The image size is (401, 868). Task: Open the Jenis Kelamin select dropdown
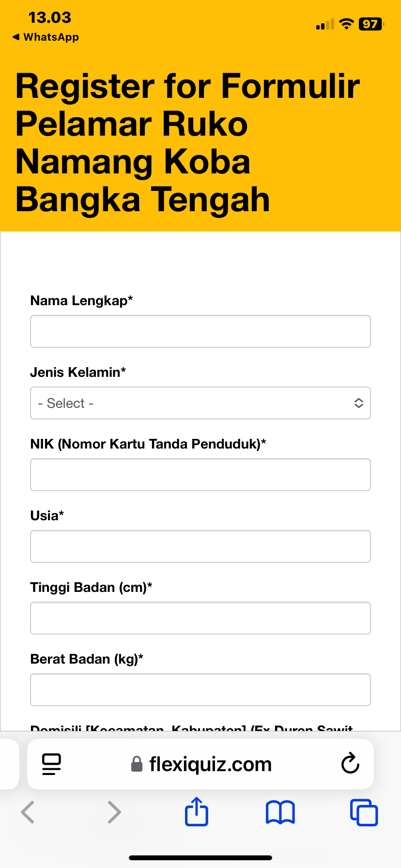[194, 403]
